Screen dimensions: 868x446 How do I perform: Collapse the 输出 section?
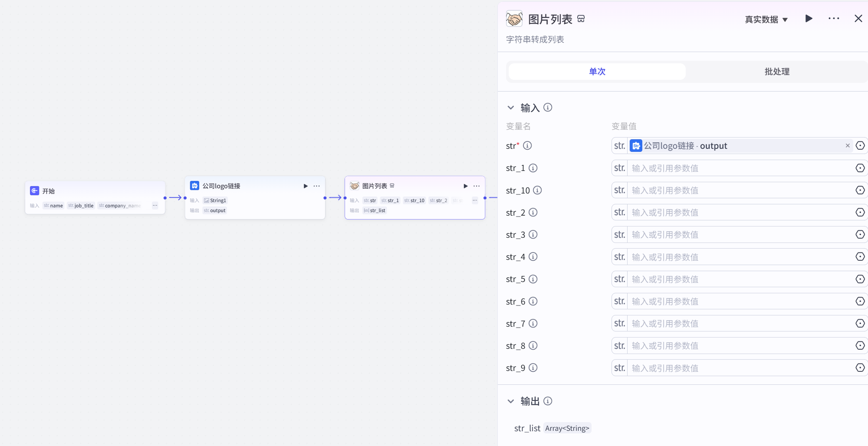coord(511,401)
